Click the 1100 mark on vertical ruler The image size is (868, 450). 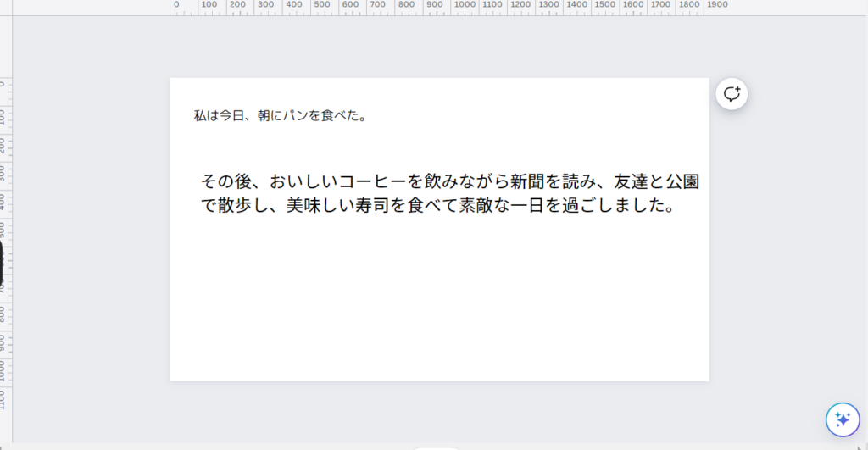3,400
